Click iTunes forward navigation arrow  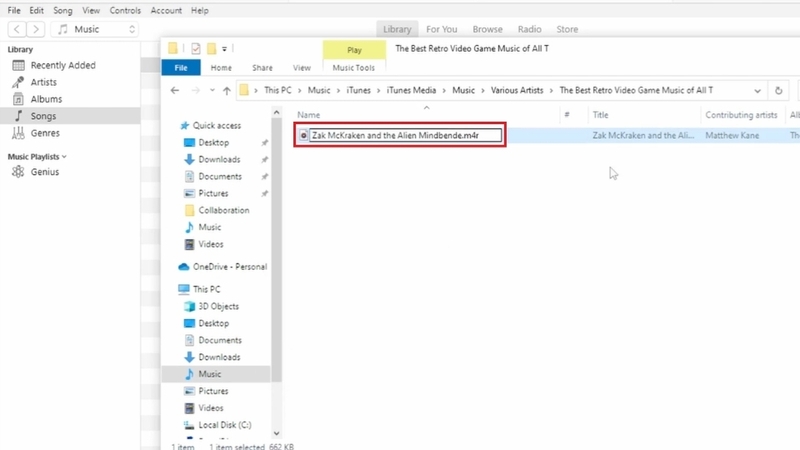(x=36, y=29)
